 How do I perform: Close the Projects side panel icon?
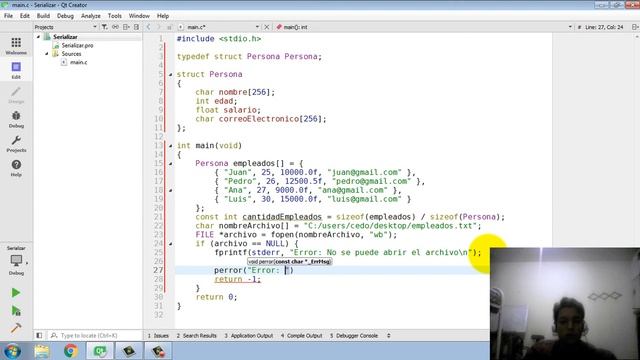(136, 27)
